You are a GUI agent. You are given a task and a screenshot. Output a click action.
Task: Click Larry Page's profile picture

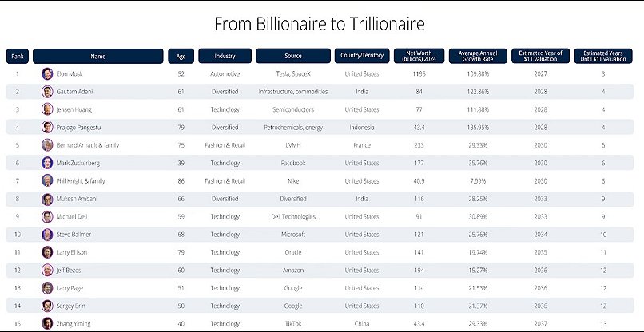(47, 288)
